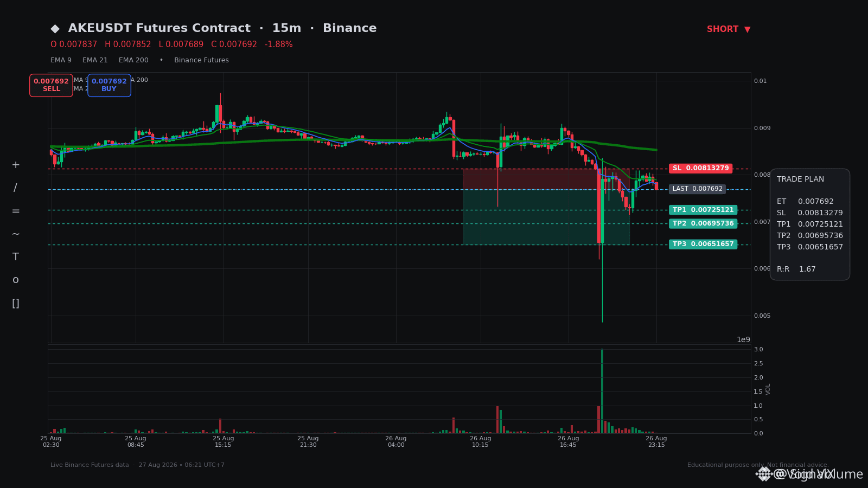868x488 pixels.
Task: Click the TP1 0.00725121 row in trade plan
Action: point(810,224)
